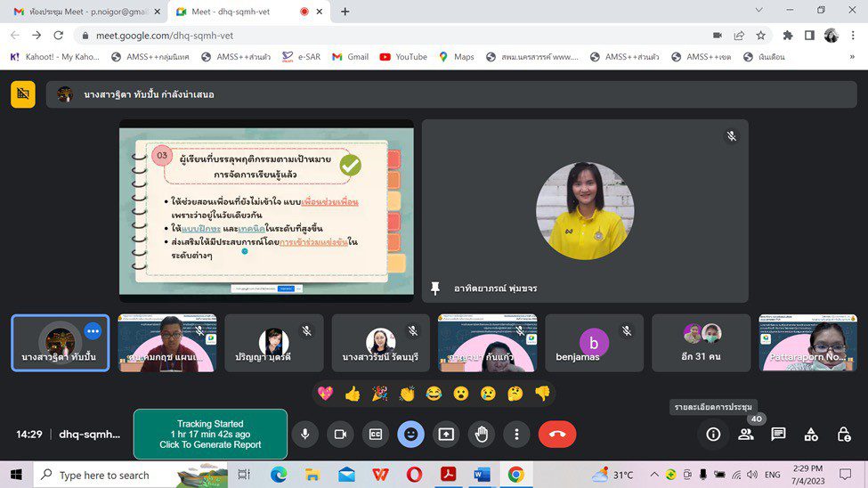Send the laughing face reaction
The width and height of the screenshot is (868, 488).
(x=434, y=394)
